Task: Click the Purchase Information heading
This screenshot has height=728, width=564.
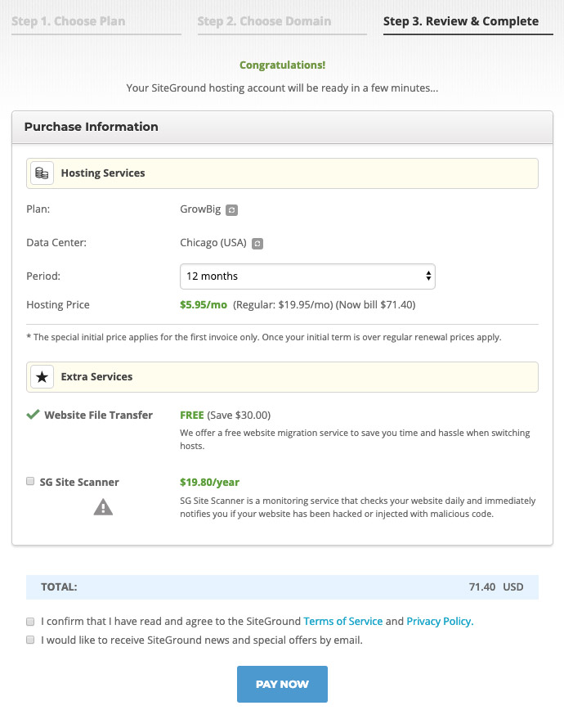Action: tap(92, 127)
